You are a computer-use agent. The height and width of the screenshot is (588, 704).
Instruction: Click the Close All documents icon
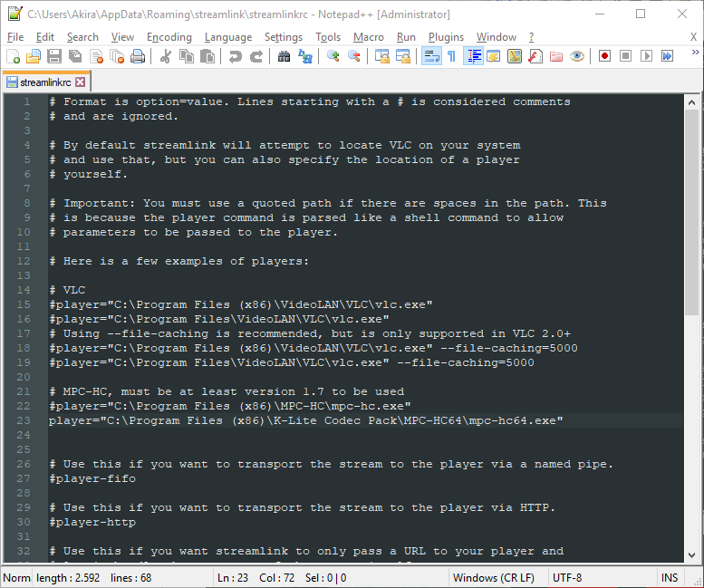tap(117, 56)
